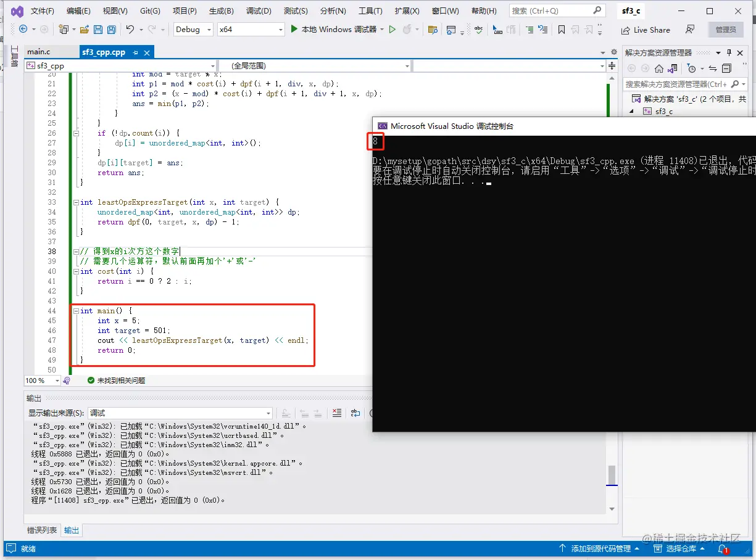This screenshot has height=560, width=756.
Task: Save the current file with the single-disk icon
Action: tap(98, 29)
